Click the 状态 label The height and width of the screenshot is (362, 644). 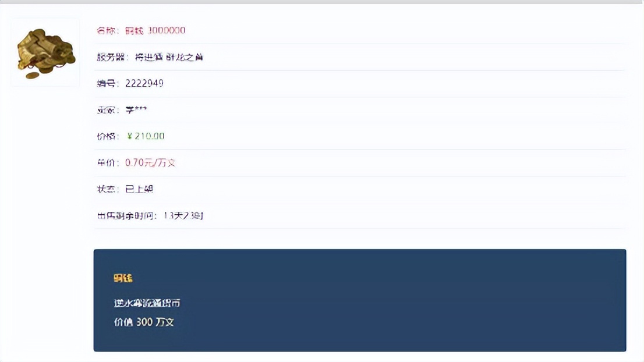[x=108, y=189]
